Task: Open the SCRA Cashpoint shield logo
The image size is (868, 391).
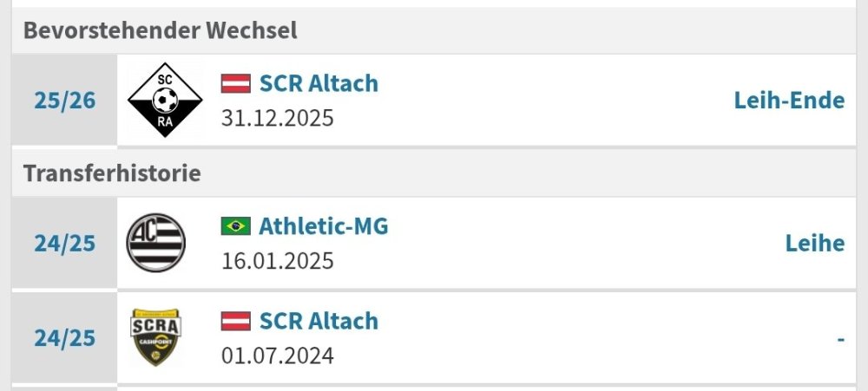Action: pos(155,337)
